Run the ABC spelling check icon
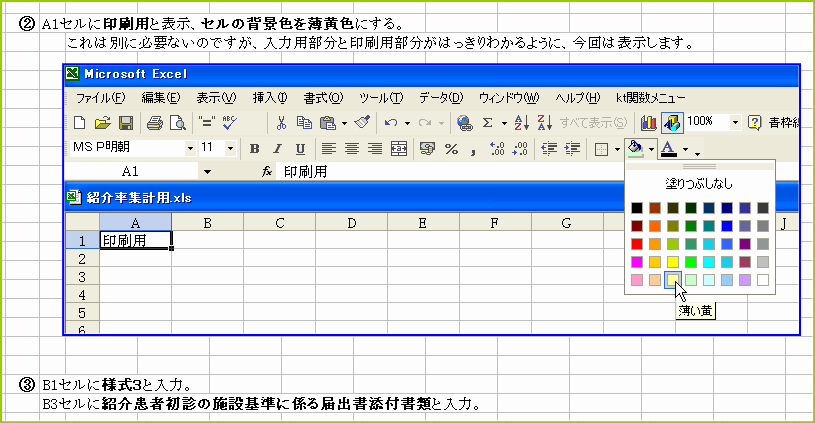This screenshot has height=423, width=815. 229,123
